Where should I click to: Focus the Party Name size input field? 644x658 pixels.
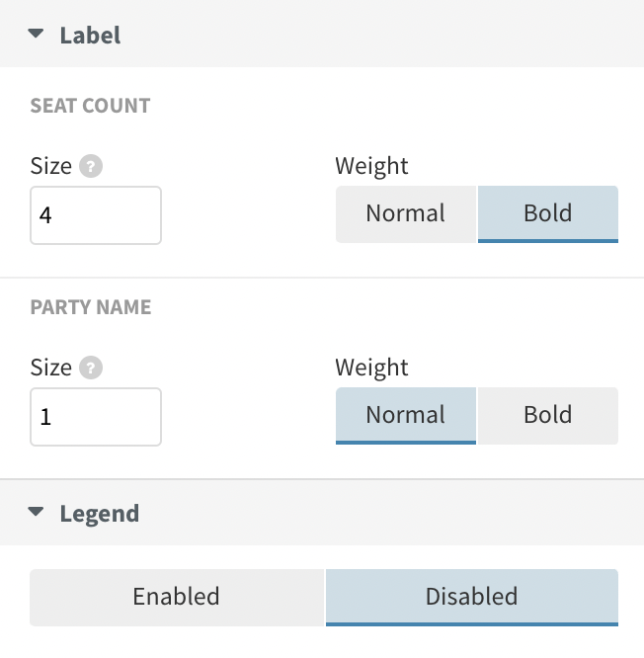pyautogui.click(x=96, y=417)
